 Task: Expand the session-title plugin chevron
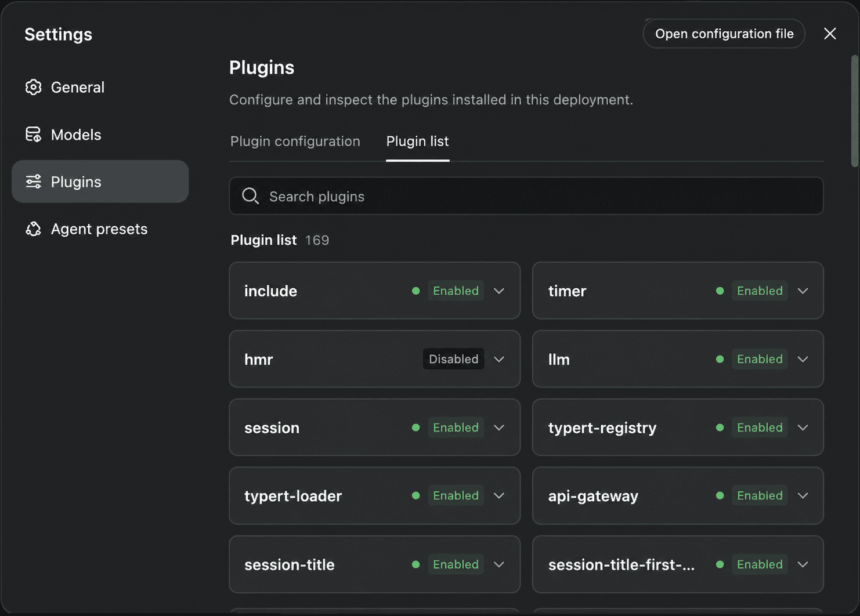click(499, 564)
